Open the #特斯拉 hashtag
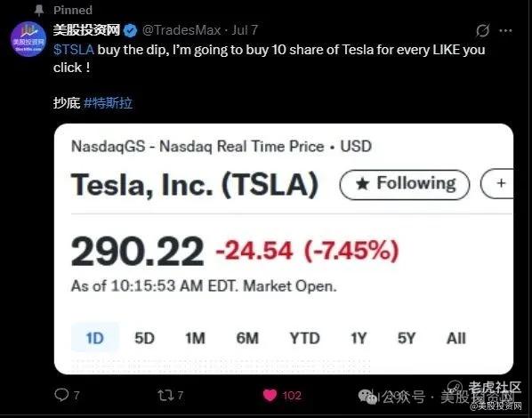The width and height of the screenshot is (532, 418). pyautogui.click(x=108, y=103)
